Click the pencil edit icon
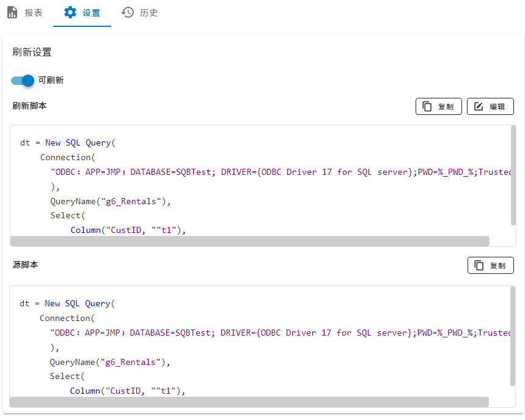 [x=479, y=106]
